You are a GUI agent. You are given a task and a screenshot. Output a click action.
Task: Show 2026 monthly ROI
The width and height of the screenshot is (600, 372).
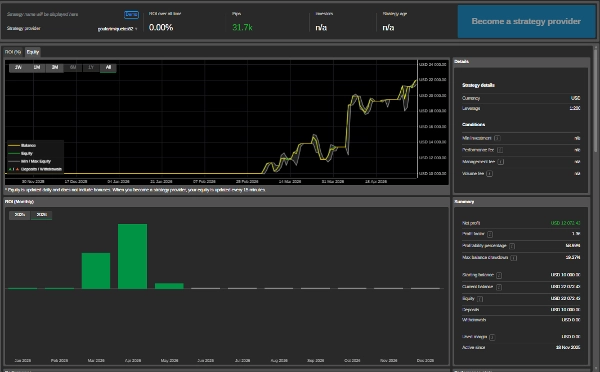42,215
